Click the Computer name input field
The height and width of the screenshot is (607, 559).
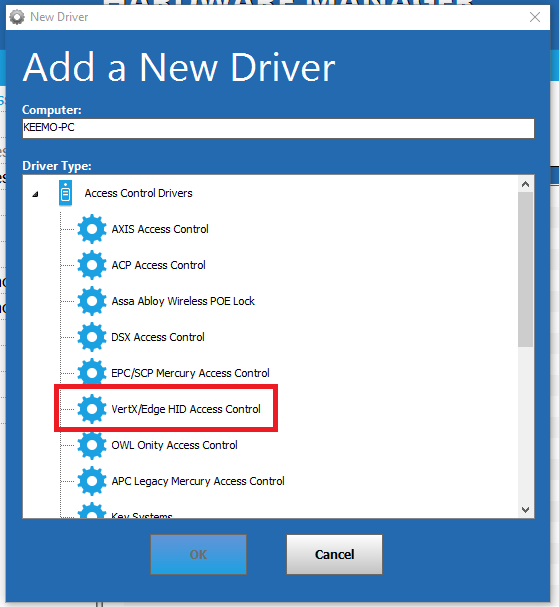point(278,128)
